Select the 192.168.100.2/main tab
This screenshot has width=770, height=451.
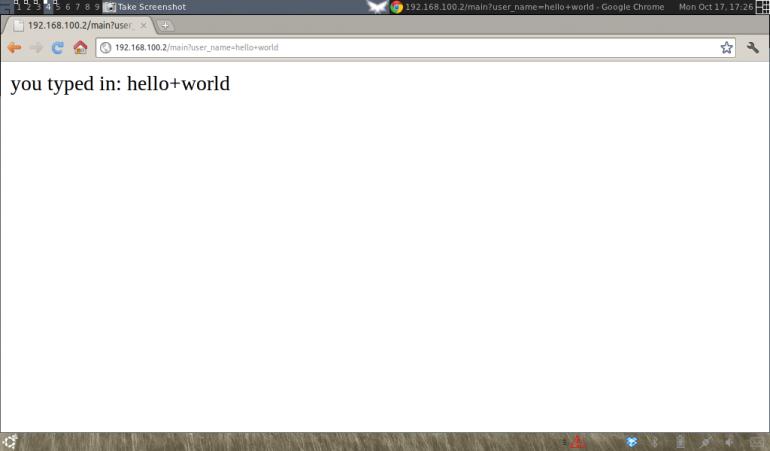point(79,26)
